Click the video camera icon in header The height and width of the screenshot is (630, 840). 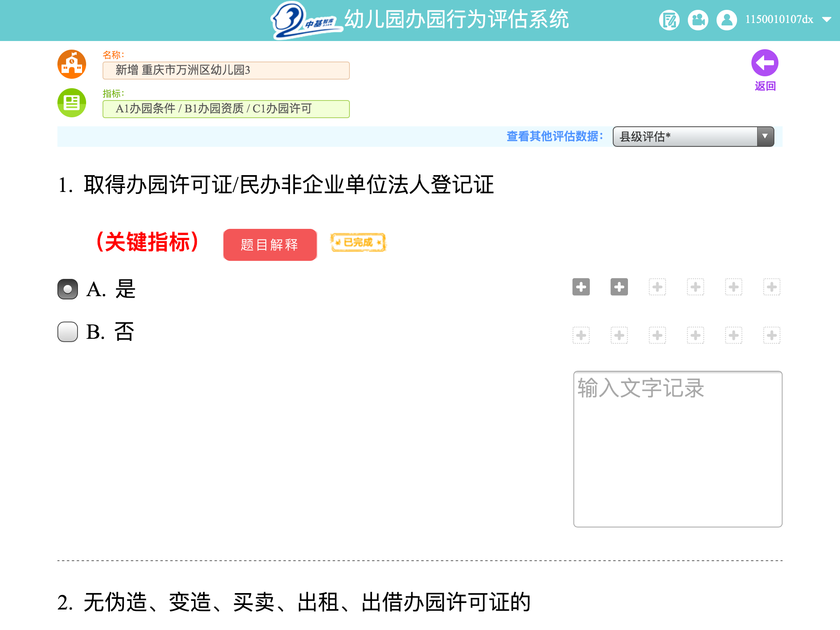[698, 20]
